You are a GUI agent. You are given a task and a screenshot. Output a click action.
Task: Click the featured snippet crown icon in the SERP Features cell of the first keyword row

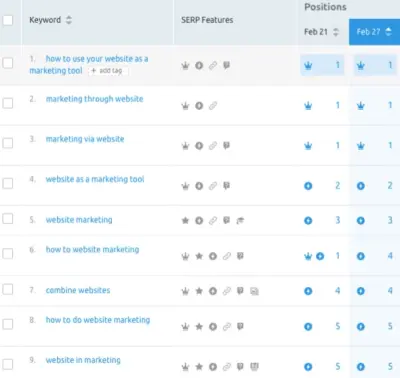point(185,66)
